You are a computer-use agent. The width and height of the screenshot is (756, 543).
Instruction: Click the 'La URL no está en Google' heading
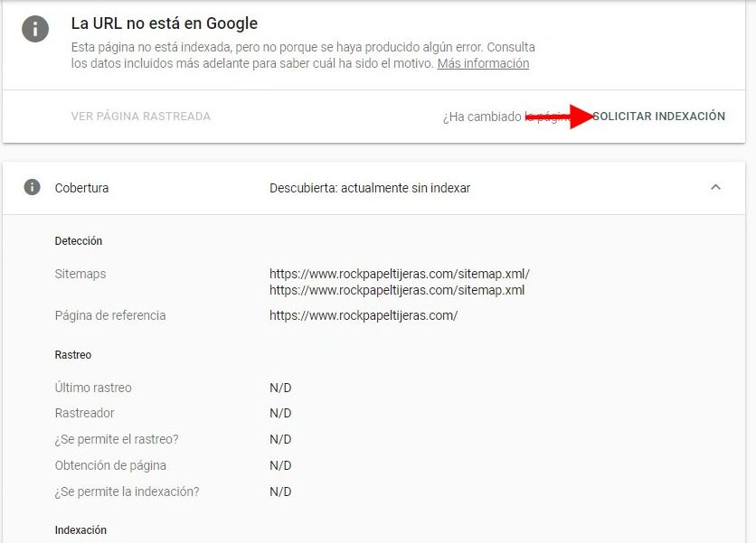165,23
